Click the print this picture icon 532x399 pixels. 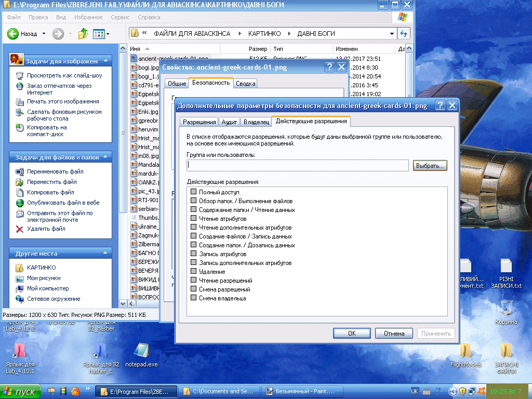20,101
